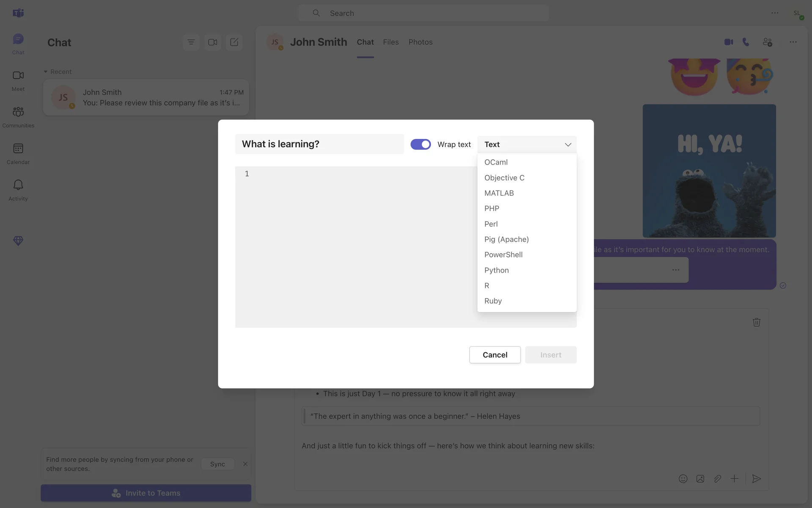Click the Cancel button
The image size is (812, 508).
pos(495,355)
